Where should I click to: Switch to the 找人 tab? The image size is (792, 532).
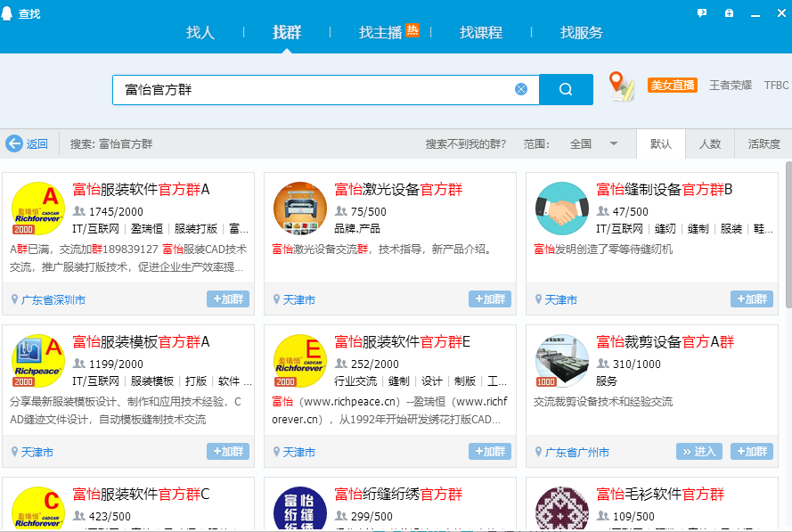[x=200, y=32]
